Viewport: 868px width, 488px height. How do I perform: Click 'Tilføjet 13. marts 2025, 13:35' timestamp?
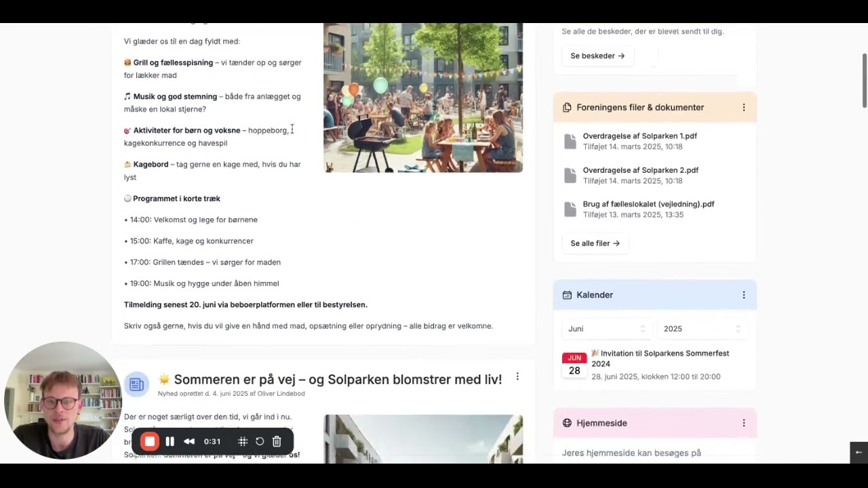pos(633,215)
